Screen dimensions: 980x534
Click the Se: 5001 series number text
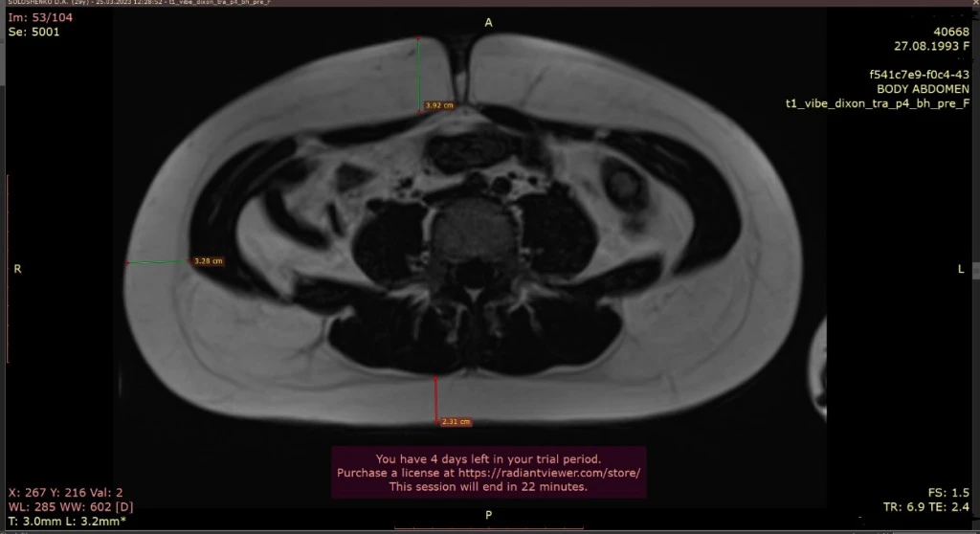click(x=33, y=32)
